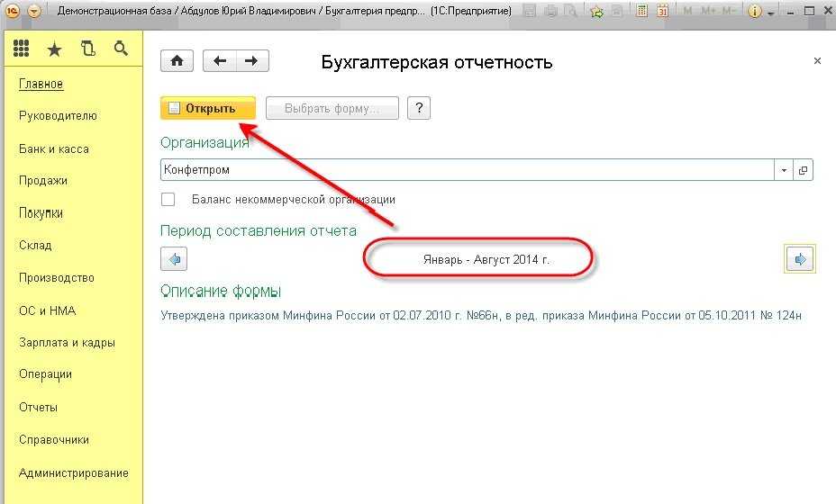Navigate forward with the right arrow
This screenshot has height=504, width=836.
251,61
